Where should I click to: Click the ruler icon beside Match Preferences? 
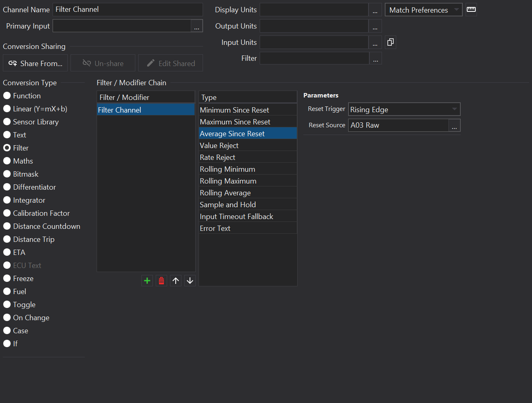[x=471, y=9]
